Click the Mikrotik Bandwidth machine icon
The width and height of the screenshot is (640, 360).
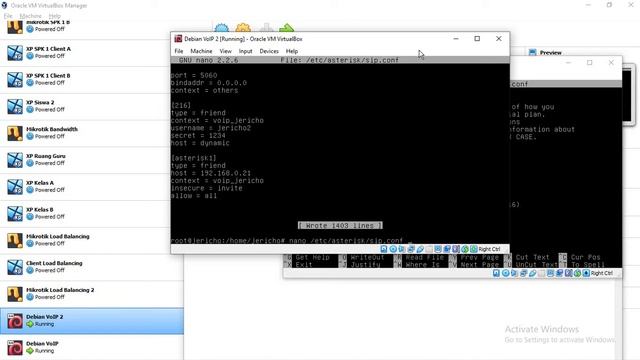[15, 133]
